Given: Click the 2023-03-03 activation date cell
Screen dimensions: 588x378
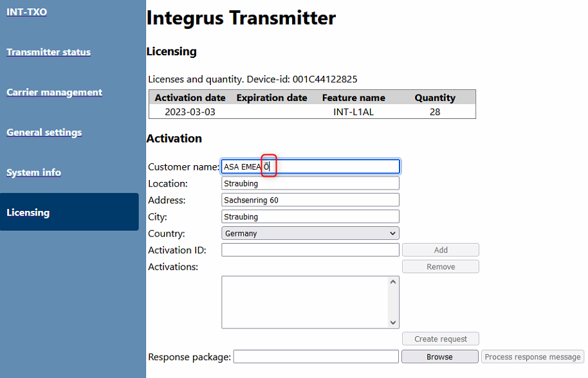Looking at the screenshot, I should [x=190, y=112].
